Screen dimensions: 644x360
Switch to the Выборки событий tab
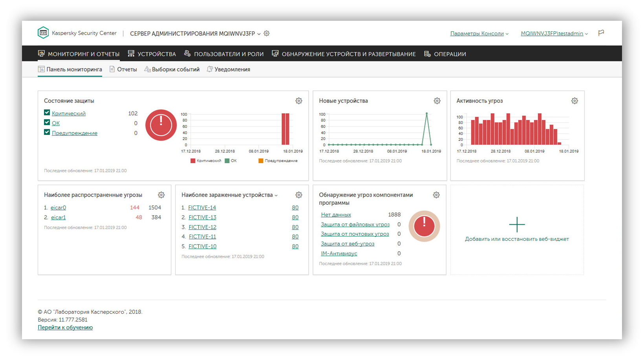point(172,69)
